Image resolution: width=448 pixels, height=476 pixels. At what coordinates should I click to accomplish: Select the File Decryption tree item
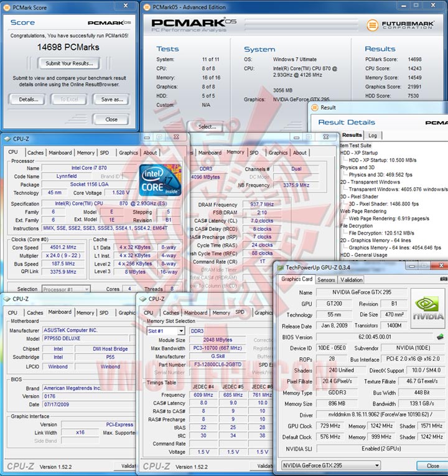[x=357, y=225]
